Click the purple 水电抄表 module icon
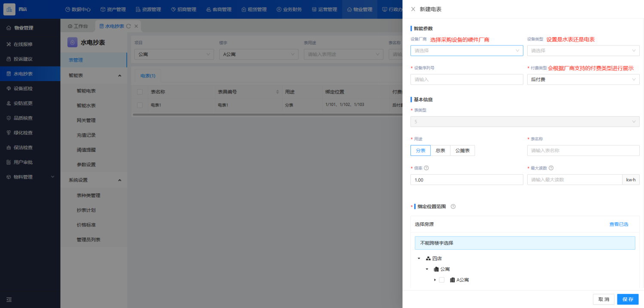644x308 pixels. (x=73, y=42)
